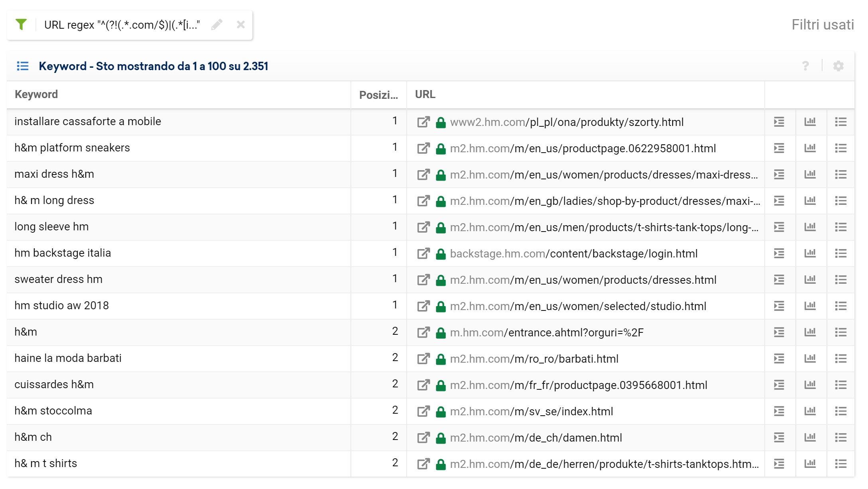Image resolution: width=868 pixels, height=489 pixels.
Task: Open the help question mark icon
Action: [805, 66]
